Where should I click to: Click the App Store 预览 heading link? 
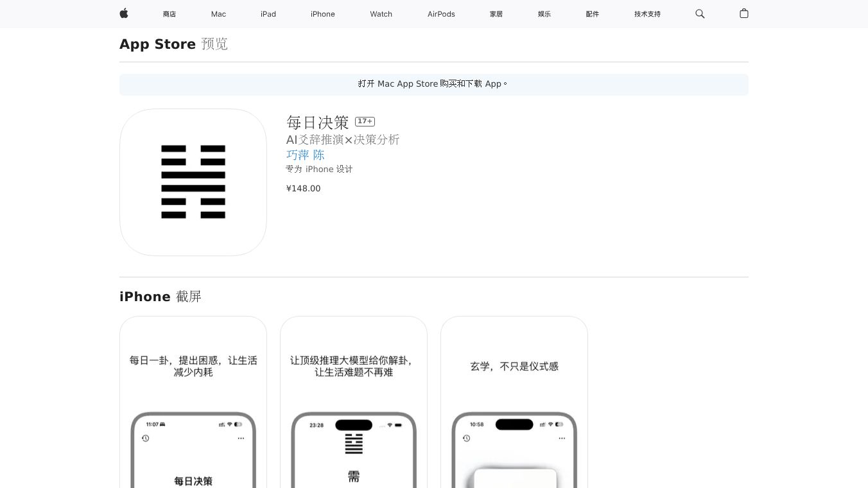173,44
